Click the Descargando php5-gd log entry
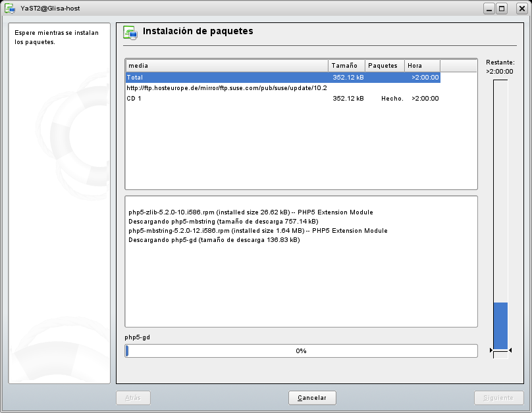This screenshot has height=413, width=532. point(214,240)
